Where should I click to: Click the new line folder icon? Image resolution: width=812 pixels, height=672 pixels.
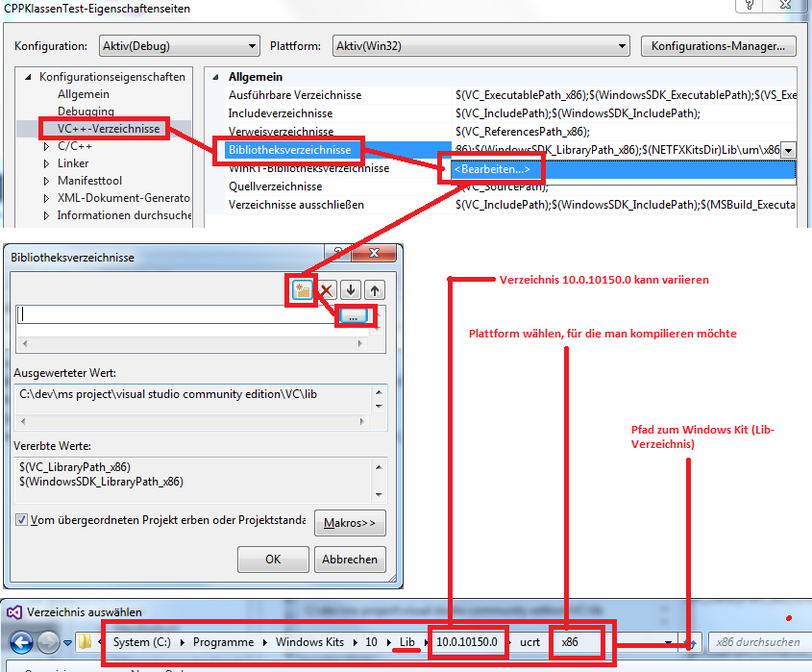click(x=303, y=289)
